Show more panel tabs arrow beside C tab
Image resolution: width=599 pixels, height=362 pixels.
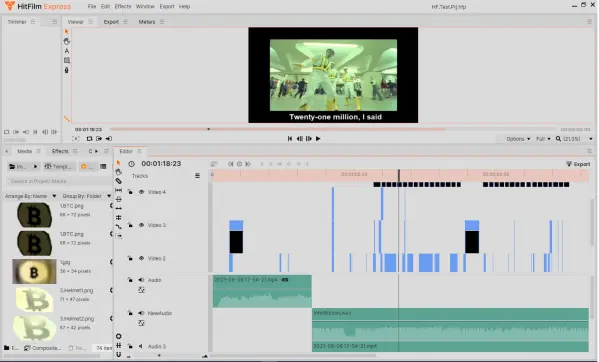(x=96, y=151)
